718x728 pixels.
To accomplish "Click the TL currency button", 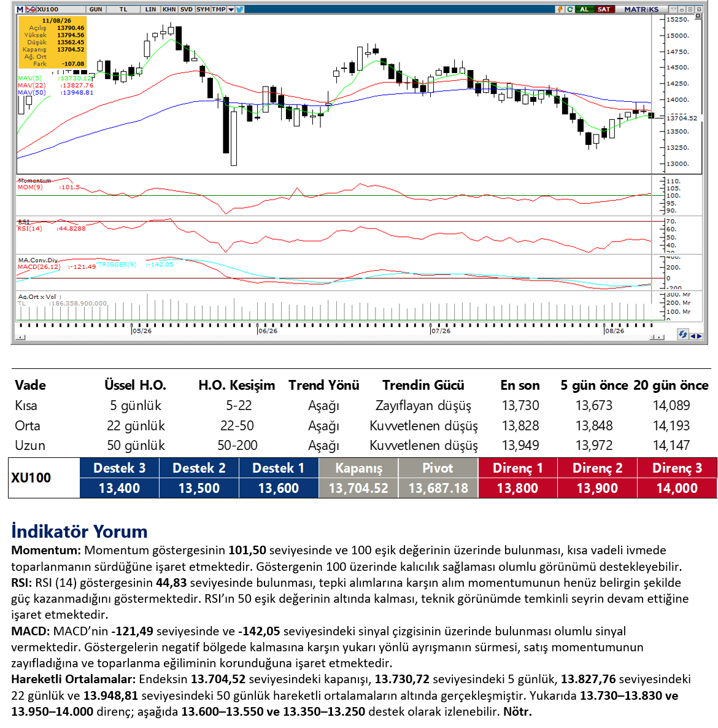I will (x=123, y=9).
